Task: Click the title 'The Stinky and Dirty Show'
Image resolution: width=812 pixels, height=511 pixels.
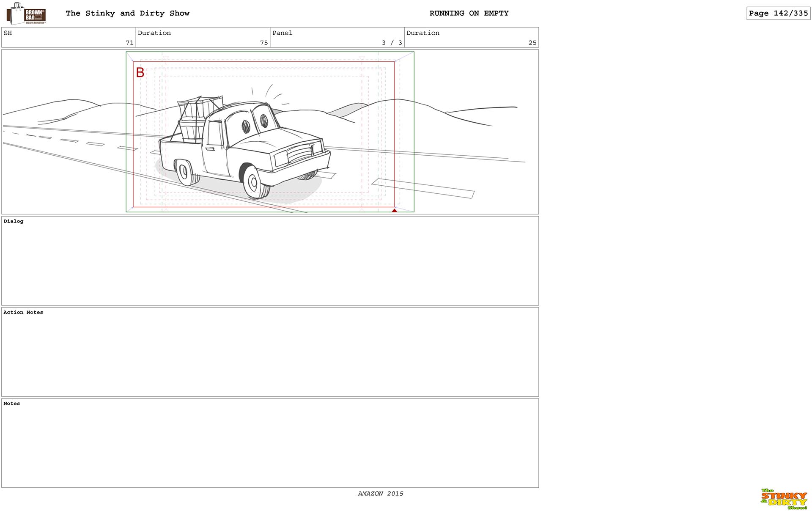Action: point(127,13)
